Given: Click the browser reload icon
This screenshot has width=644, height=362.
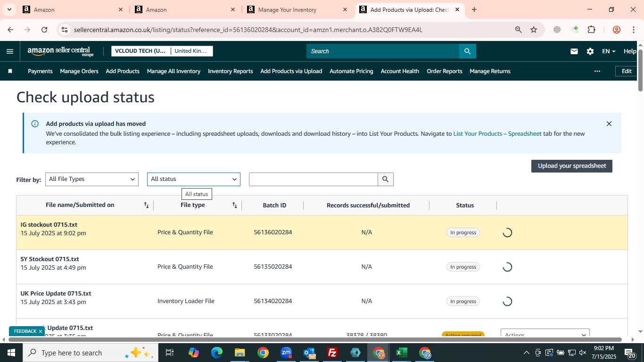Looking at the screenshot, I should coord(44,30).
